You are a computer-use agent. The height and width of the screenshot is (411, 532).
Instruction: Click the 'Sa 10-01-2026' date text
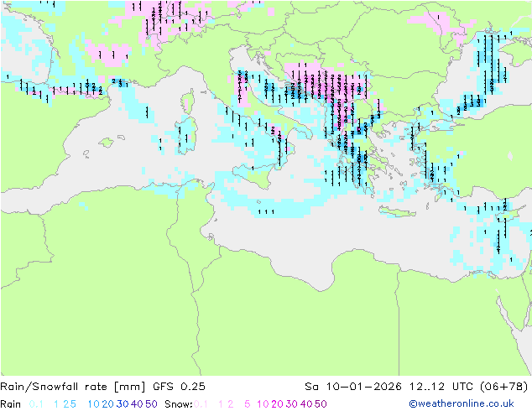point(353,386)
